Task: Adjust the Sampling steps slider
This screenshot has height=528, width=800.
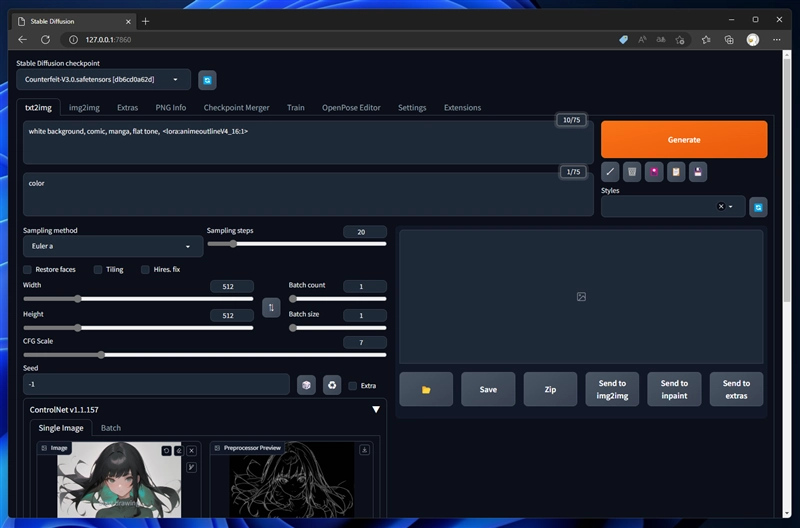Action: [296, 244]
